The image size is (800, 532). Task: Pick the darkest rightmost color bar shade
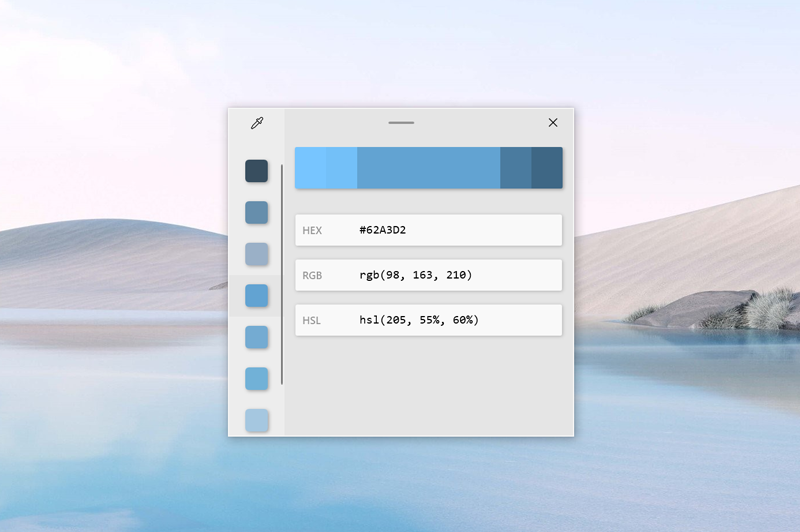coord(547,168)
